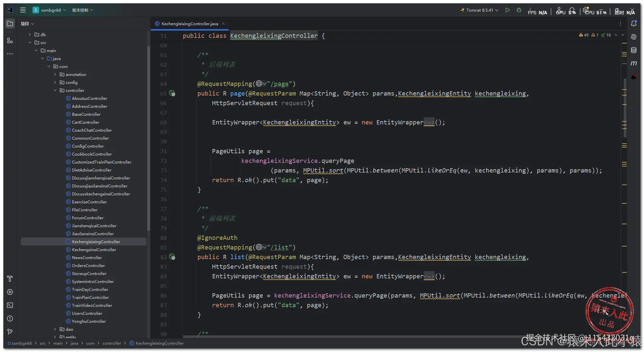Click the gutter icon on line 82
Image resolution: width=644 pixels, height=352 pixels.
point(172,257)
